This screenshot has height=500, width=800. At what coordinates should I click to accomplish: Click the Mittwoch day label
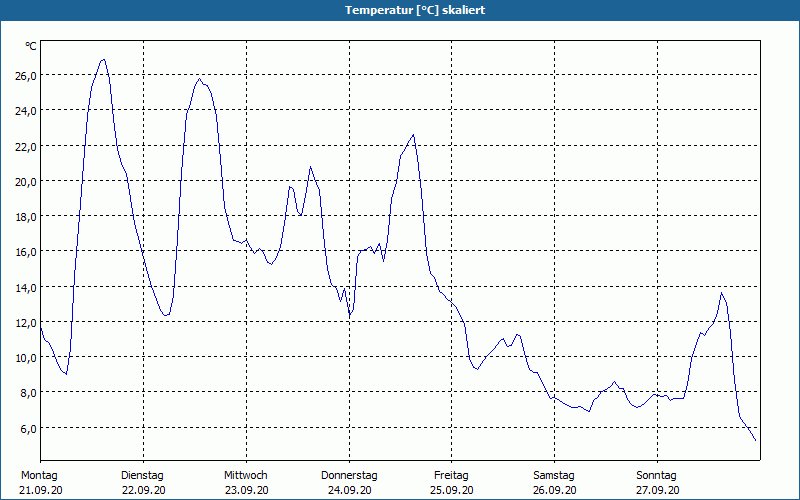[x=245, y=476]
